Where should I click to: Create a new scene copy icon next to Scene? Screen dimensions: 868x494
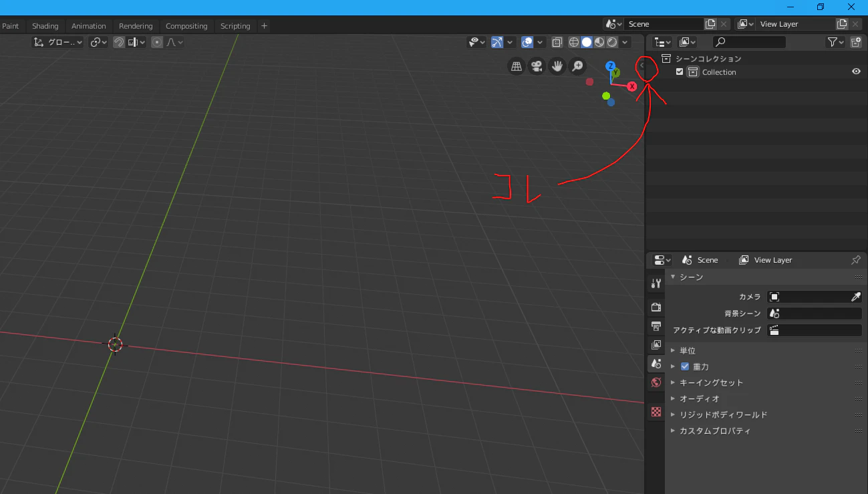coord(710,24)
